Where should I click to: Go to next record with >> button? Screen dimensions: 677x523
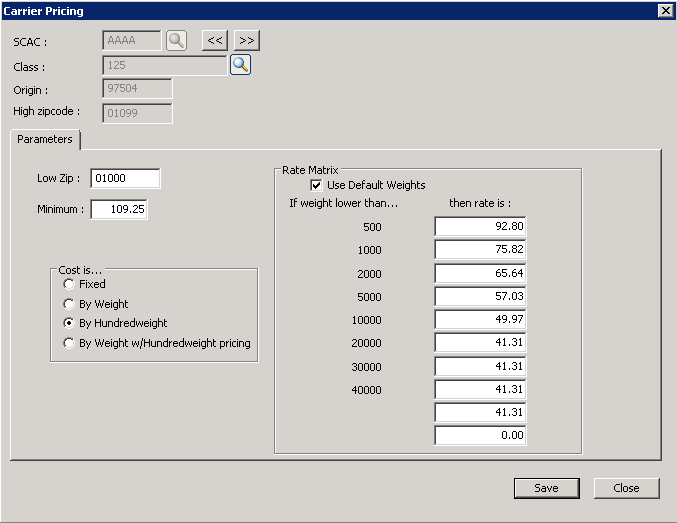point(247,41)
